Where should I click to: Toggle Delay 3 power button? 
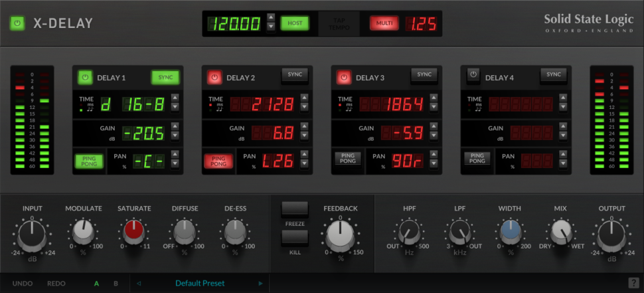pyautogui.click(x=344, y=77)
